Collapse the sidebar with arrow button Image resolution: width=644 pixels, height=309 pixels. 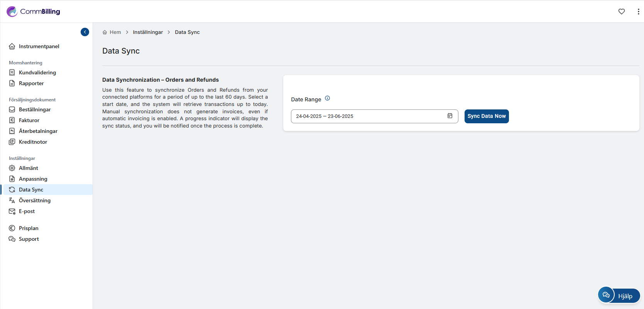click(x=85, y=32)
